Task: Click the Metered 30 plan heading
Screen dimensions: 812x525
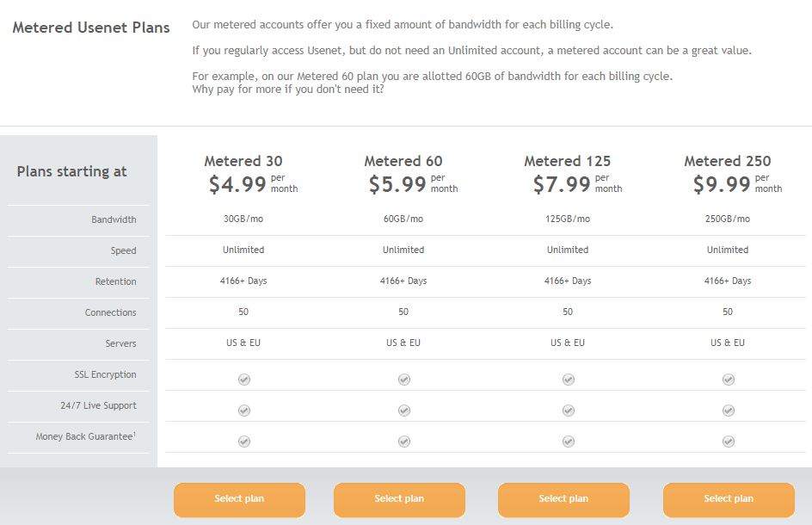Action: tap(243, 161)
